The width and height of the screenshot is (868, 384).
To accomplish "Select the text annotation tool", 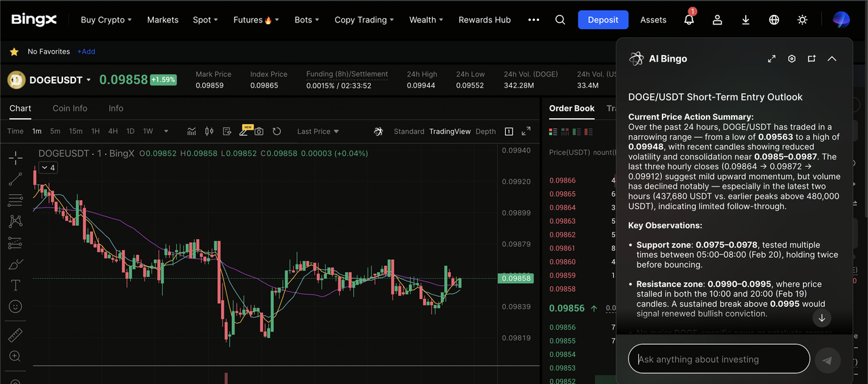I will (15, 285).
